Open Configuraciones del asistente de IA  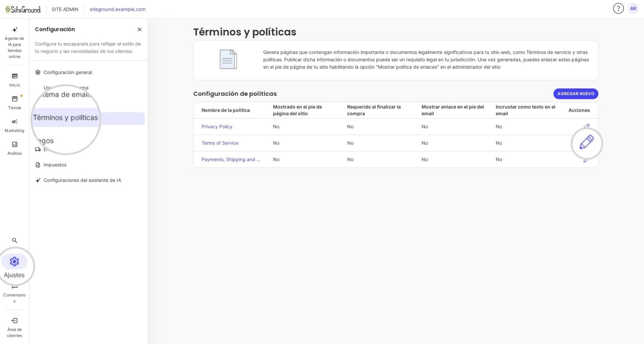pos(78,180)
